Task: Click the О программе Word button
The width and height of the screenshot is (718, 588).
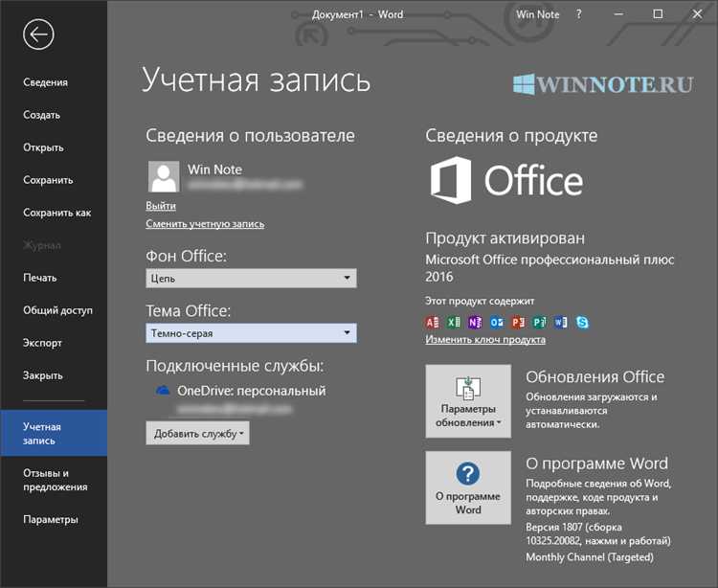Action: 468,487
